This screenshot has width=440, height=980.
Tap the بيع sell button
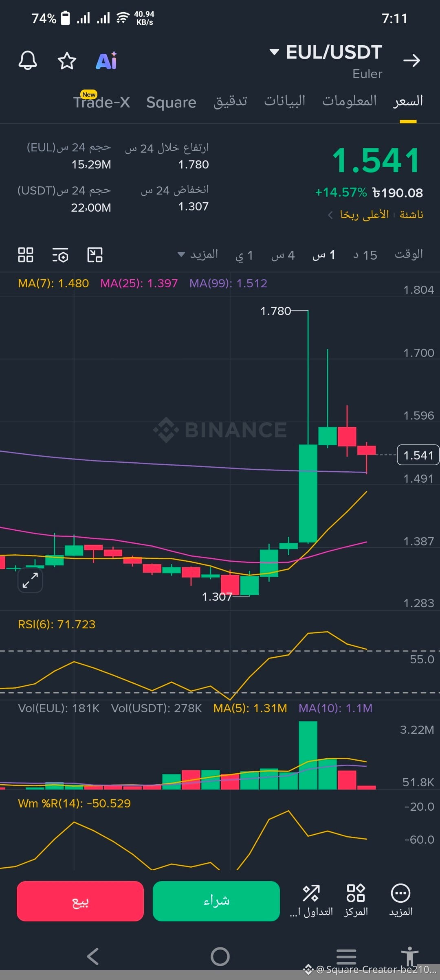(x=80, y=901)
